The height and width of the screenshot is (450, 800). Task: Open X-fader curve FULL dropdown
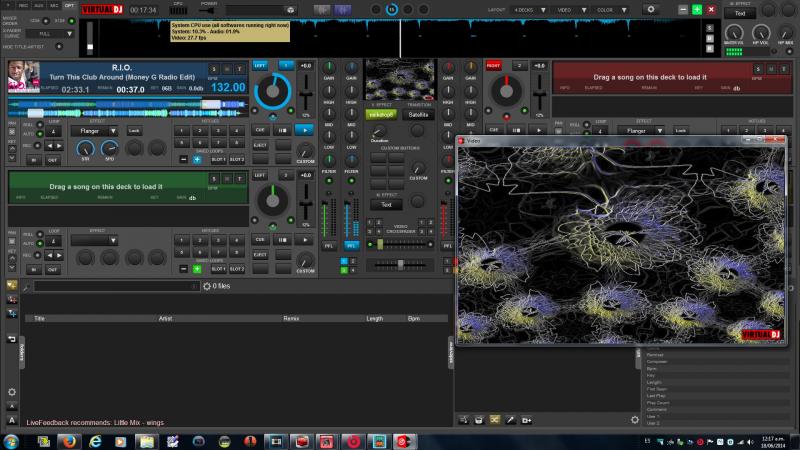49,34
